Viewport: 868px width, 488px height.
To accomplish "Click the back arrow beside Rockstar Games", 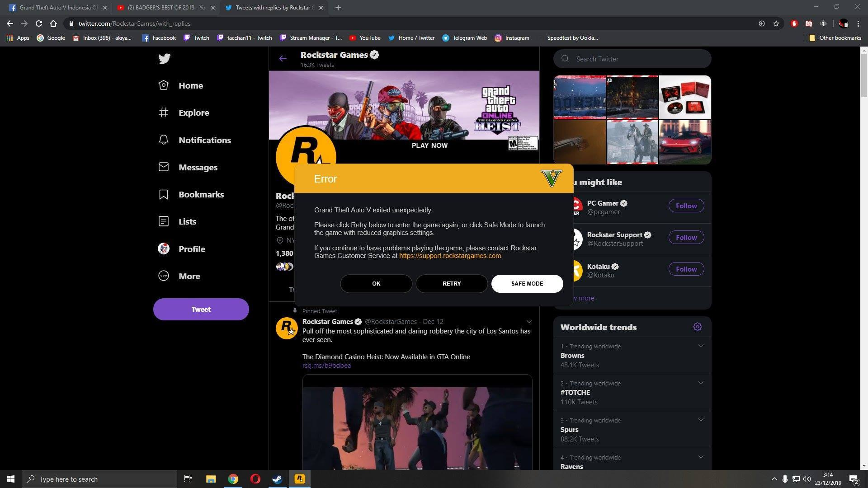I will point(283,59).
